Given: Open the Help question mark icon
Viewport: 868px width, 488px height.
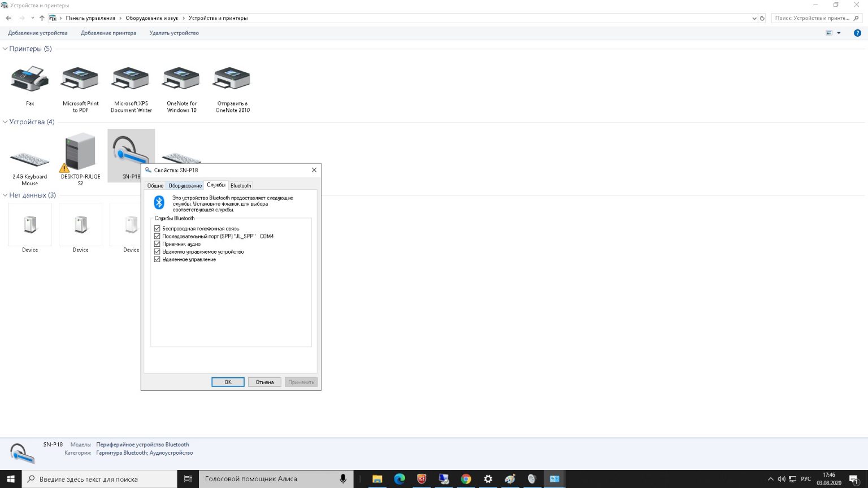Looking at the screenshot, I should [857, 33].
